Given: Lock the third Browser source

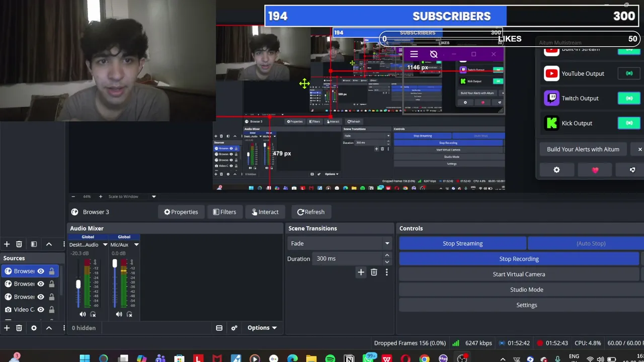Looking at the screenshot, I should click(51, 297).
